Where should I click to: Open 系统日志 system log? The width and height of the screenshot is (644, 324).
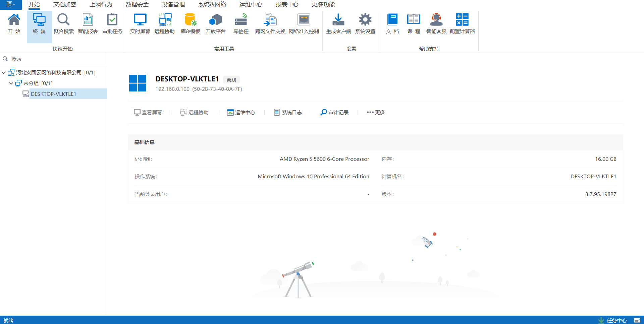[288, 113]
